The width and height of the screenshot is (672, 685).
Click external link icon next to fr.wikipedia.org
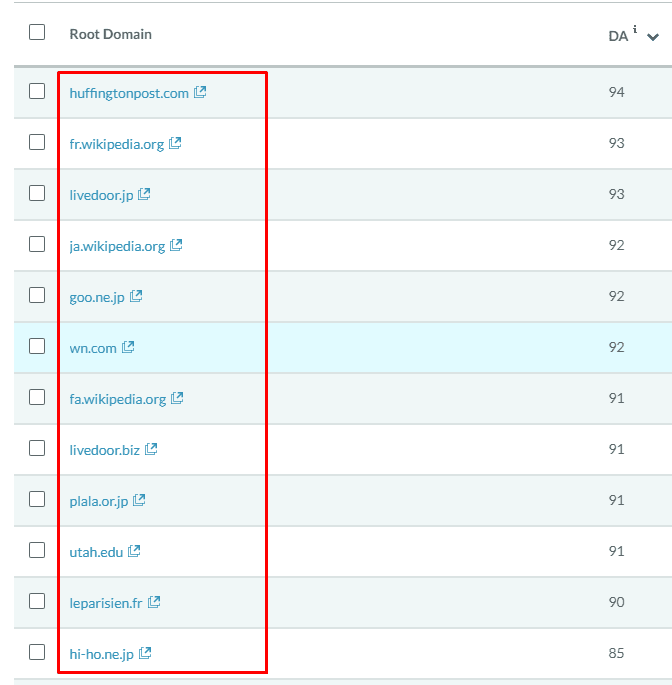175,143
